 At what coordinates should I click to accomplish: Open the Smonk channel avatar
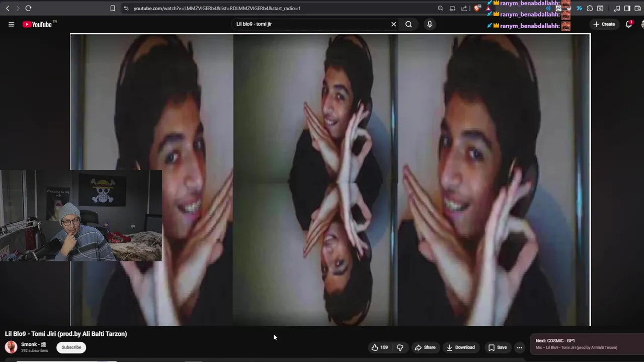[x=11, y=347]
